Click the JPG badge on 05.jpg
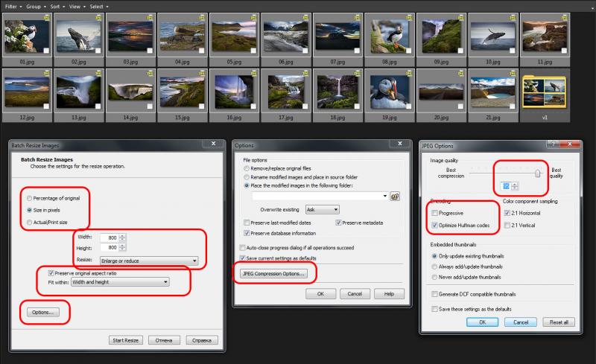The image size is (596, 364). pyautogui.click(x=253, y=17)
